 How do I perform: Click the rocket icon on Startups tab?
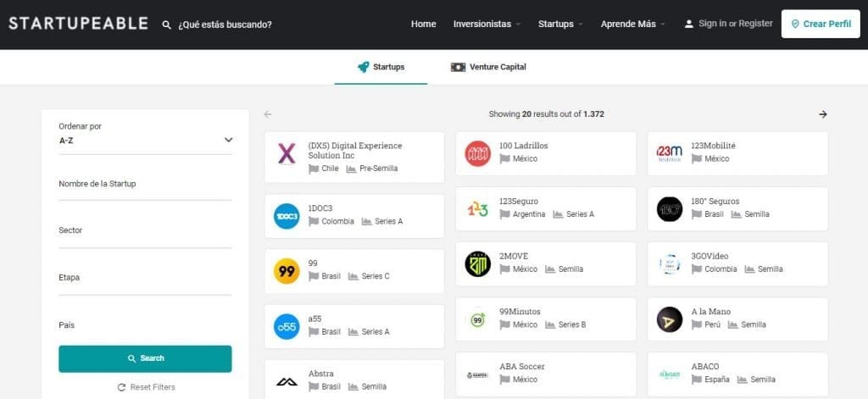pos(363,67)
